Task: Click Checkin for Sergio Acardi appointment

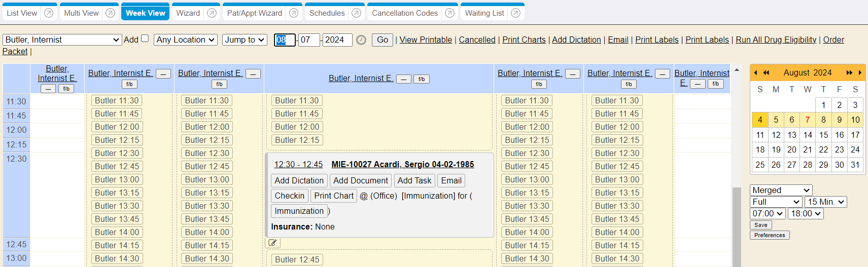Action: tap(289, 196)
